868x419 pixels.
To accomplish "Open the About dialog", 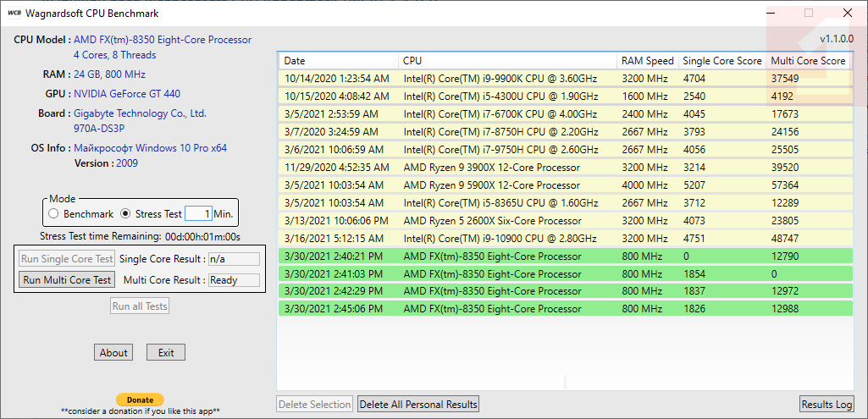I will point(113,353).
